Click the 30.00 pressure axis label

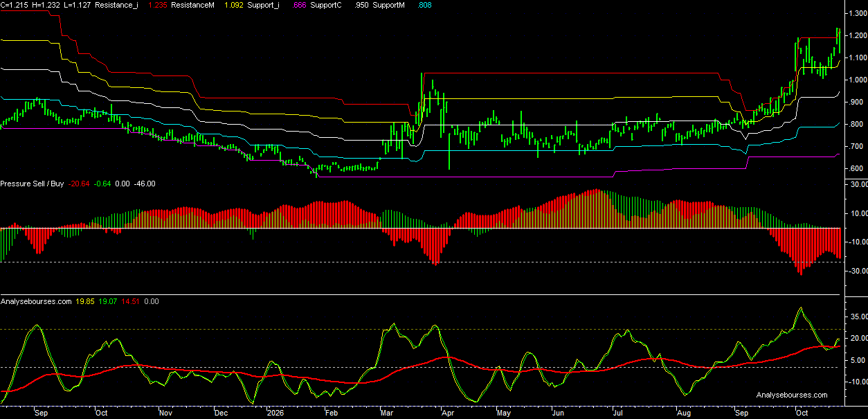pos(859,184)
